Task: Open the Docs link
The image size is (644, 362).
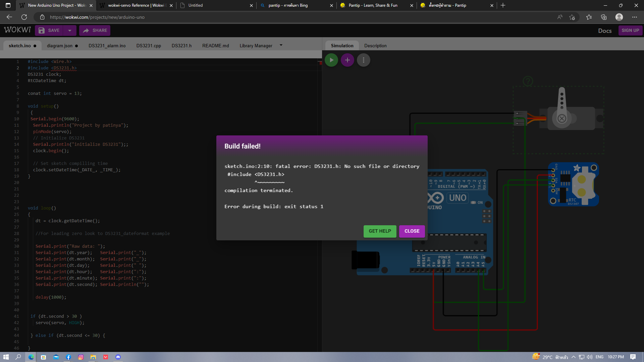Action: pos(604,31)
